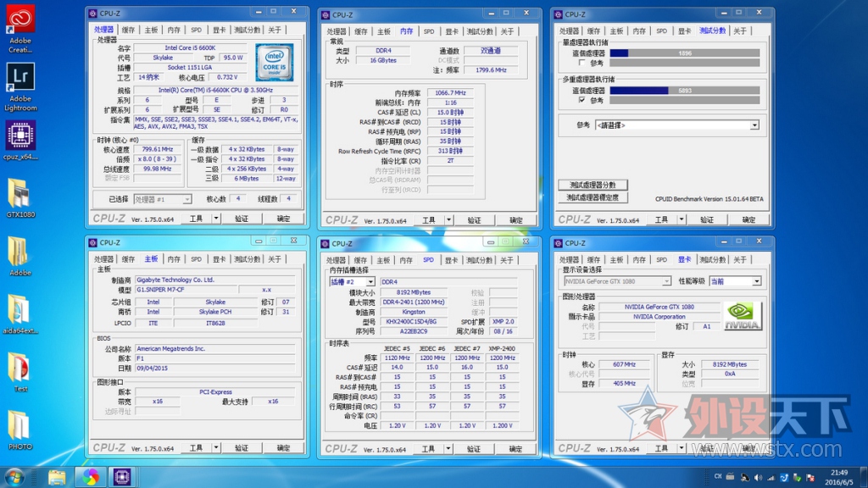Viewport: 868px width, 488px height.
Task: Open the Windows Start menu orb
Action: click(14, 476)
